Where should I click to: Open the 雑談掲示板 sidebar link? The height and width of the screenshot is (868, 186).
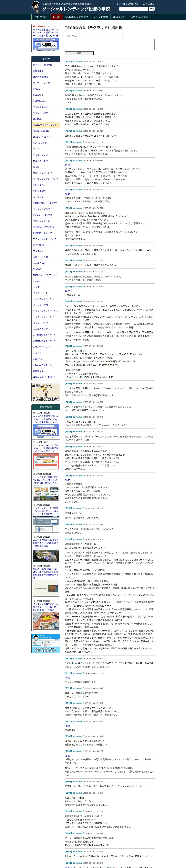click(x=46, y=71)
